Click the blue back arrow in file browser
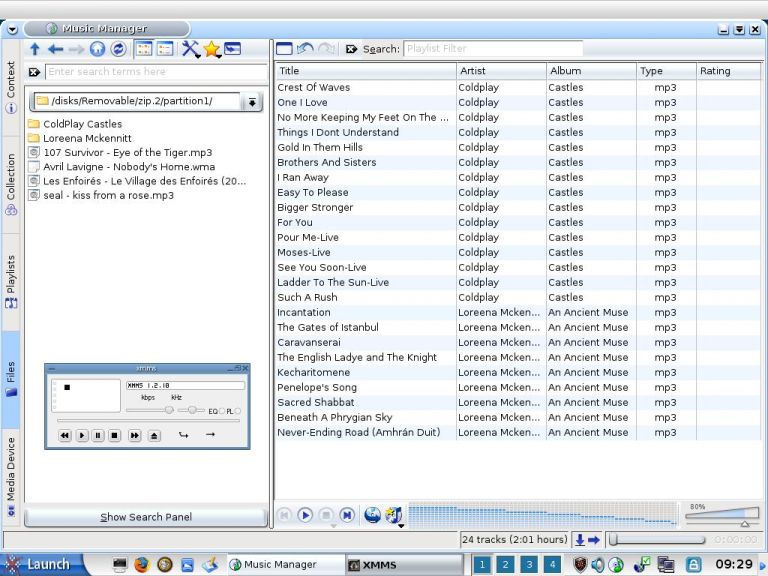The image size is (768, 576). point(55,49)
